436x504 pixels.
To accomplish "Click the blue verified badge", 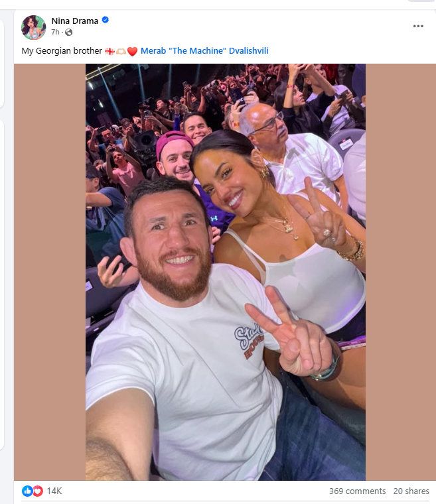I will (106, 20).
